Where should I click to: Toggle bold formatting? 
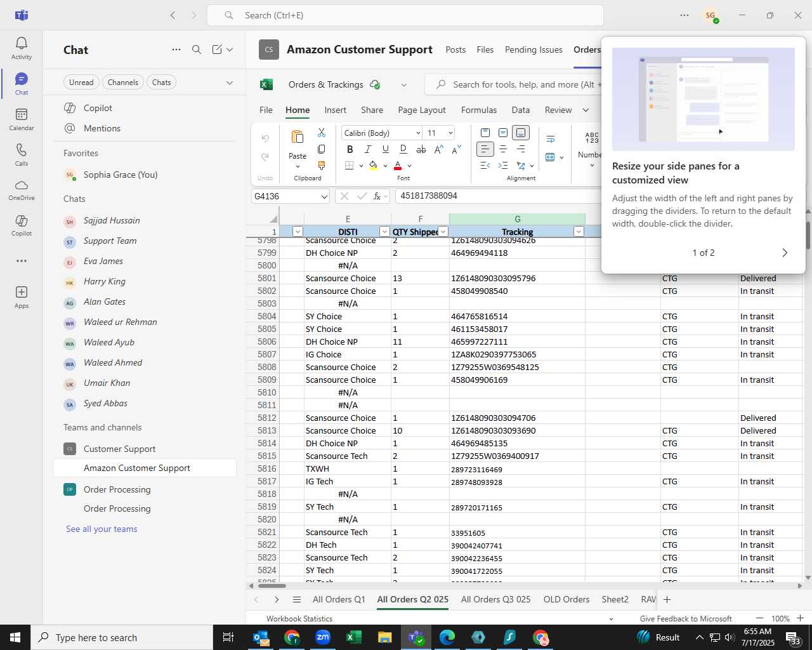(x=350, y=149)
